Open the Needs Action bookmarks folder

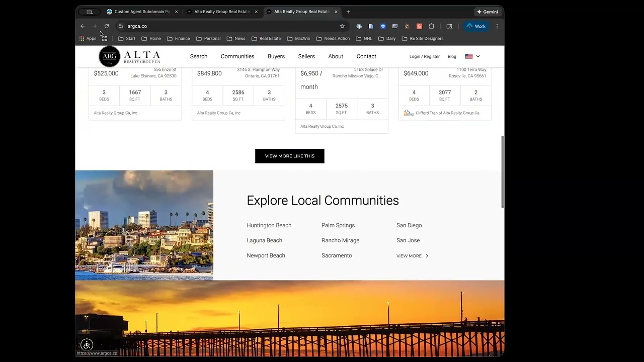tap(333, 38)
